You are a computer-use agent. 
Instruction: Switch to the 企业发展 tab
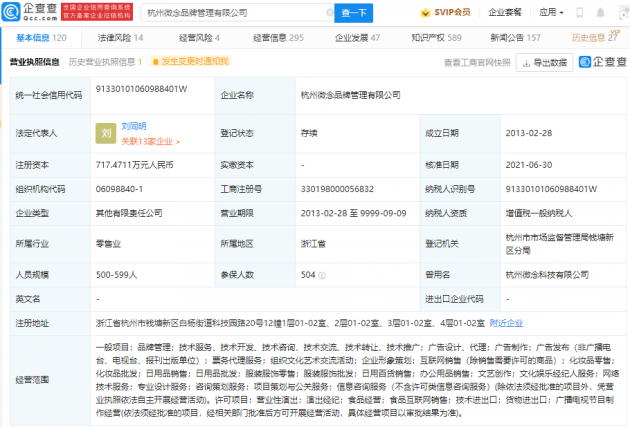(x=357, y=38)
